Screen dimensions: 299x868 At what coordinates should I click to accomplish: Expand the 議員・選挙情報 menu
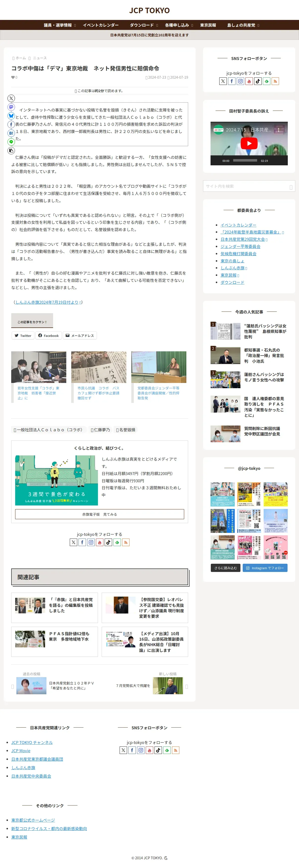point(60,25)
